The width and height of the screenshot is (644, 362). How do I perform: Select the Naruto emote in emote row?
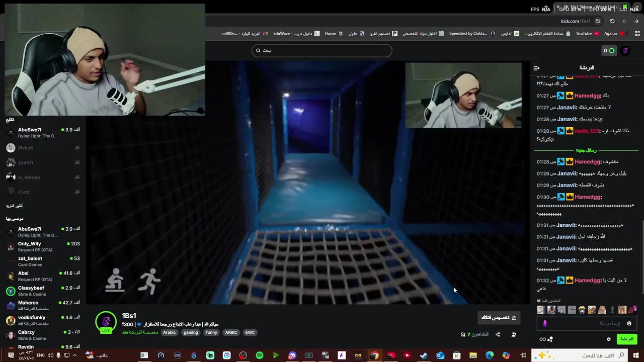tap(582, 310)
